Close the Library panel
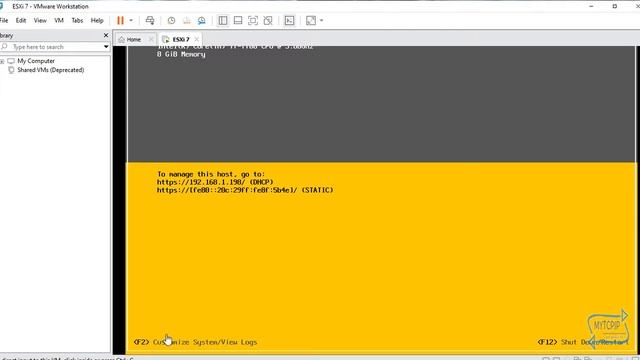This screenshot has height=360, width=640. [x=106, y=36]
